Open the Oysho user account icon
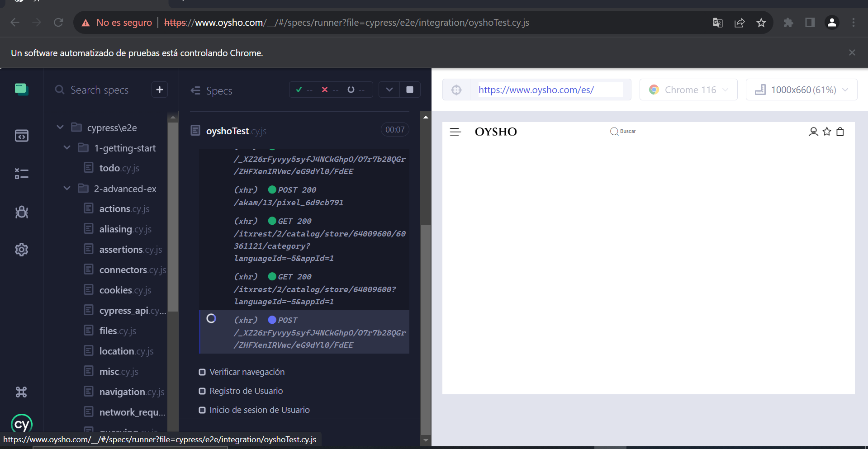The image size is (868, 449). pyautogui.click(x=813, y=132)
